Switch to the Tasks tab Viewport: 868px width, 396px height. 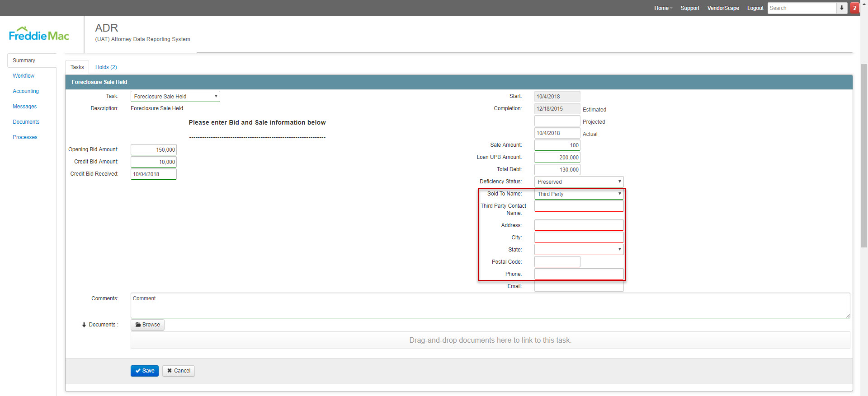coord(77,67)
